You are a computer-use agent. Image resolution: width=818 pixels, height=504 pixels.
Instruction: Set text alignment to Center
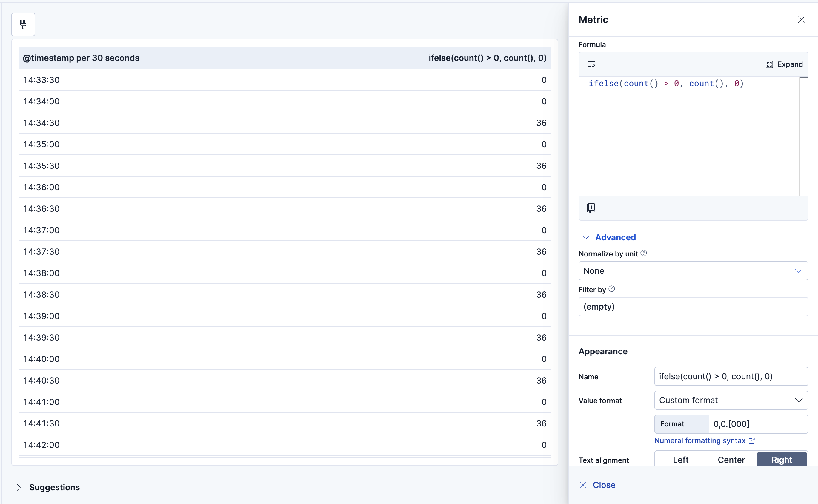point(731,460)
